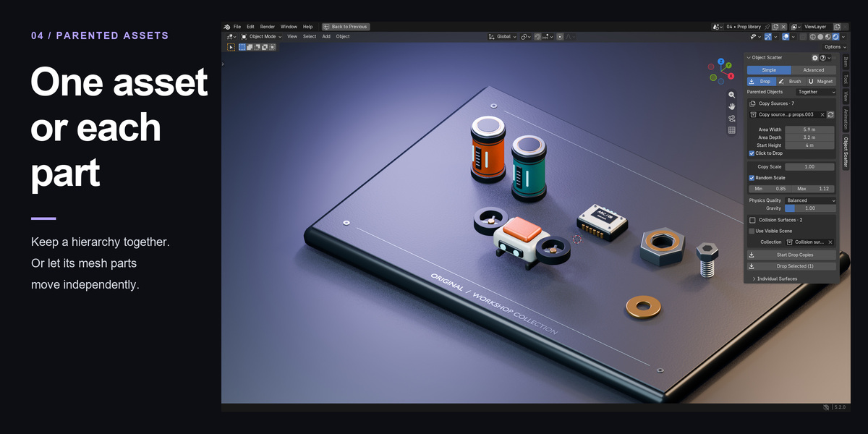Click the zoom magnifier viewport icon
This screenshot has height=434, width=868.
(x=732, y=95)
